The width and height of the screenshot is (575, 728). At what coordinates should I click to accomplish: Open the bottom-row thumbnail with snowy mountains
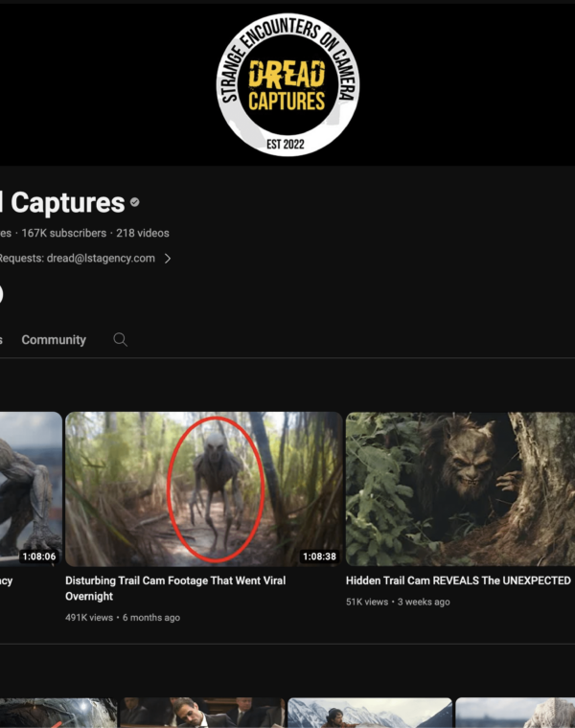pyautogui.click(x=370, y=713)
